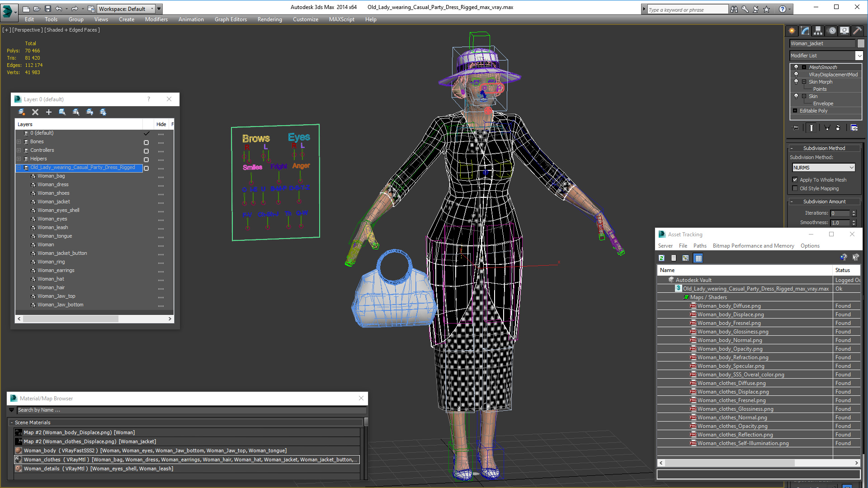Toggle Show End Result icon under stack
The height and width of the screenshot is (488, 868).
point(811,128)
